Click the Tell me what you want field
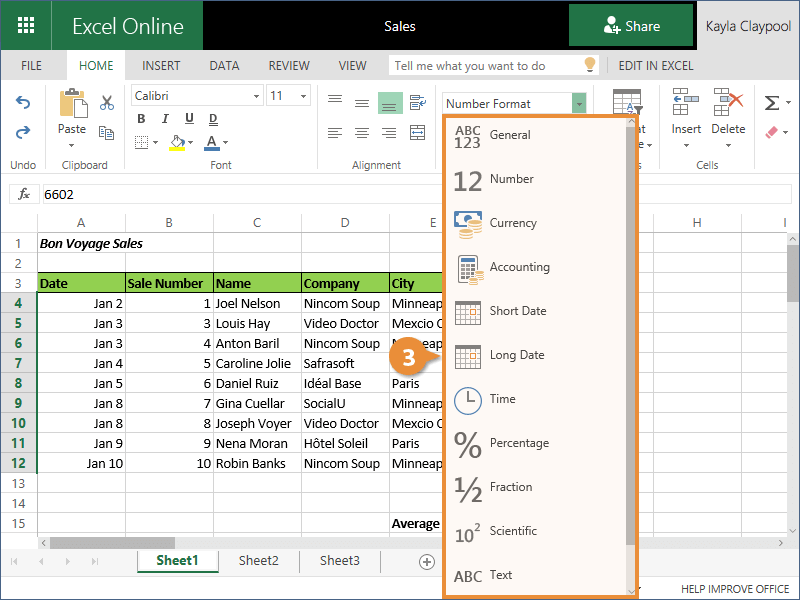This screenshot has height=600, width=800. coord(484,66)
